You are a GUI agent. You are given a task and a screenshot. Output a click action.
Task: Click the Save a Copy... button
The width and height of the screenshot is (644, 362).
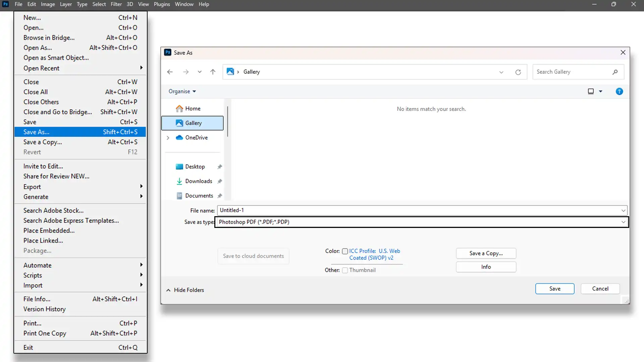click(x=486, y=253)
